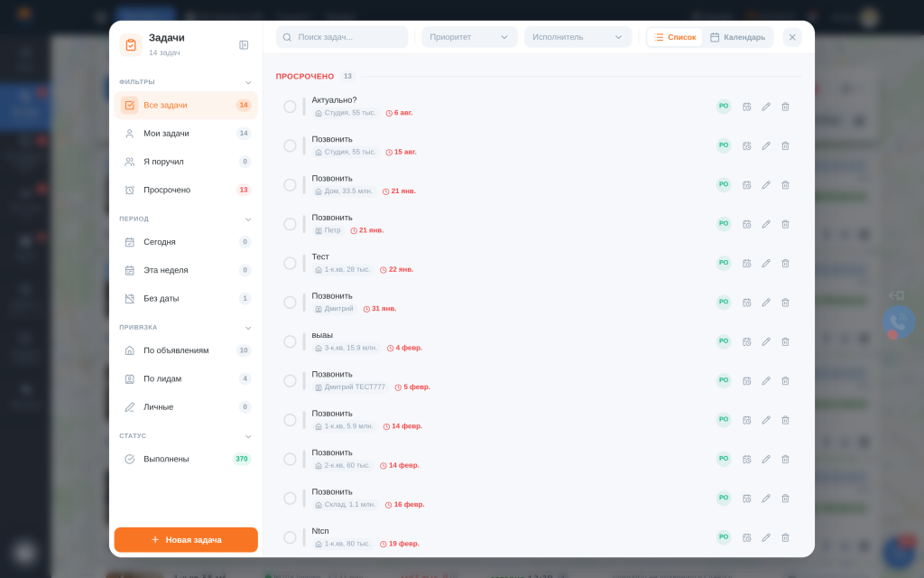Screen dimensions: 924x578
Task: Click the phone call floating icon
Action: click(x=898, y=322)
